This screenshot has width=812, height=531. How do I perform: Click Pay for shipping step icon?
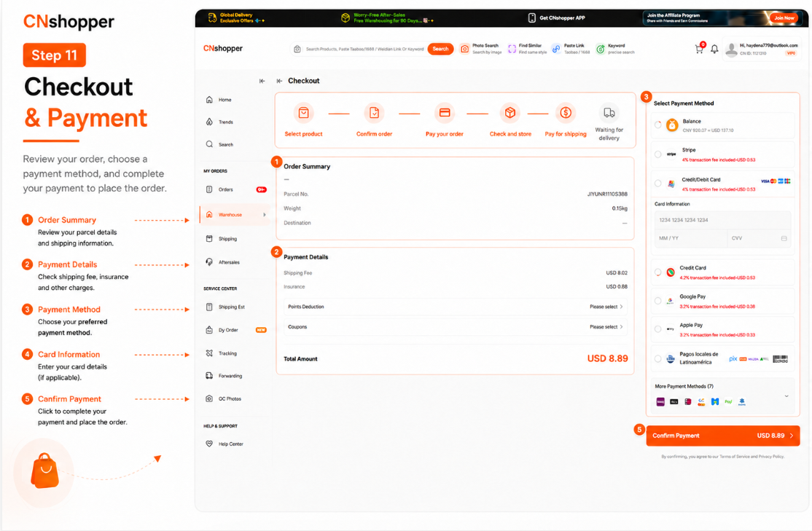pos(566,113)
